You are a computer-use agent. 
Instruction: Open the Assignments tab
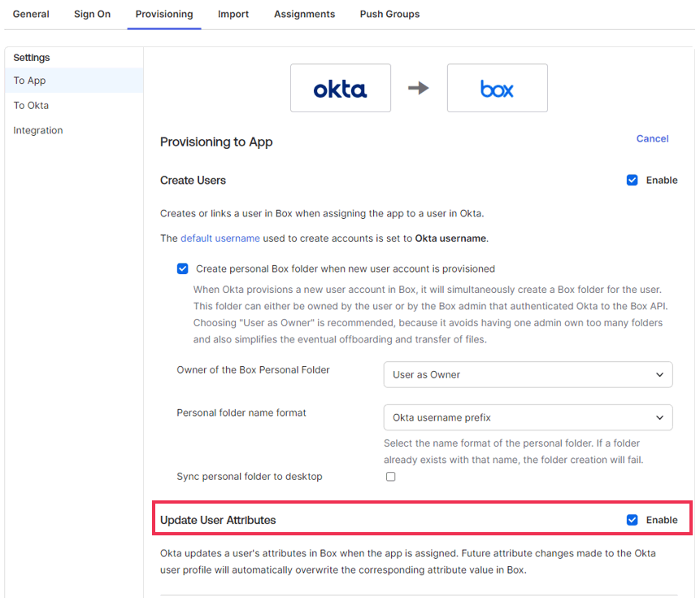304,14
